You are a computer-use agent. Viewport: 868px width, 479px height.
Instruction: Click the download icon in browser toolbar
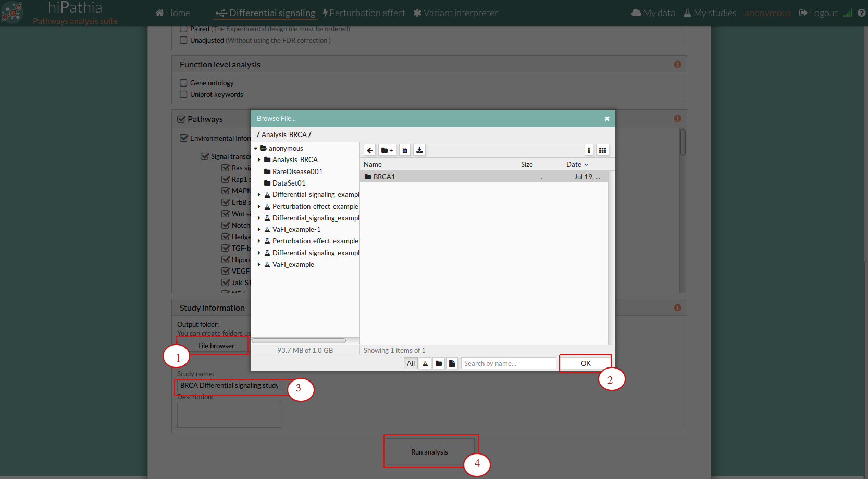point(419,150)
